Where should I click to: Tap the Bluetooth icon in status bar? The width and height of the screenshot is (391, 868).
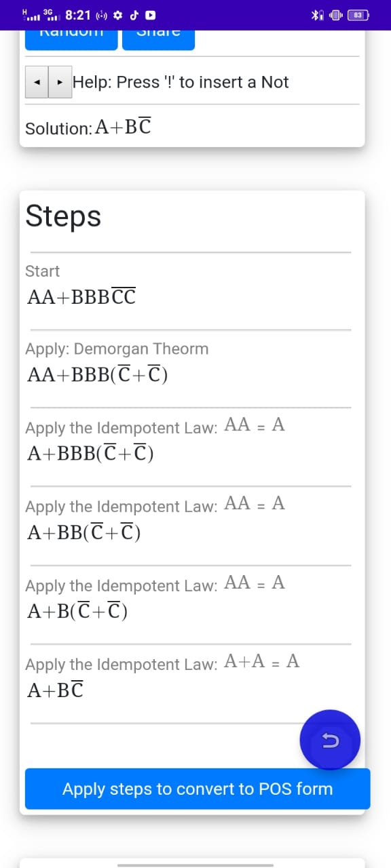pos(316,15)
